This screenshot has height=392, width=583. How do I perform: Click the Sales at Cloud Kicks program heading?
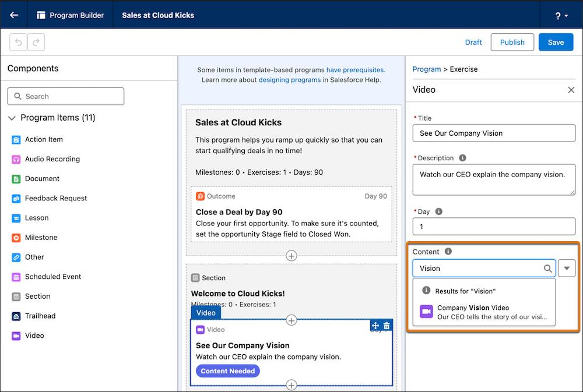(238, 123)
